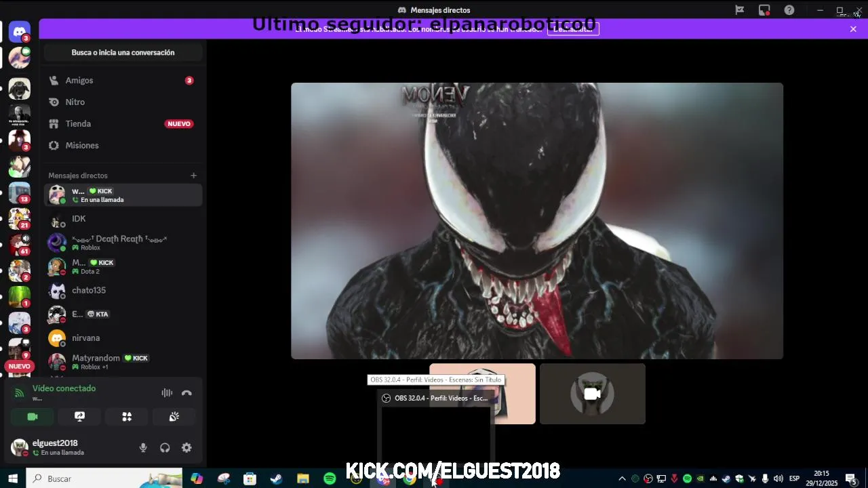Click the elguest2018 user profile avatar
The width and height of the screenshot is (868, 488).
(x=20, y=447)
